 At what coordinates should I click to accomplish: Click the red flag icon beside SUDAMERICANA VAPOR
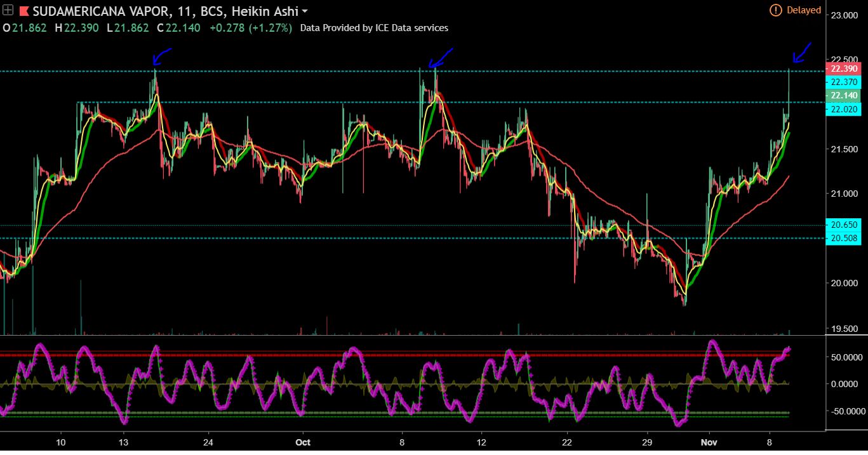click(x=23, y=11)
